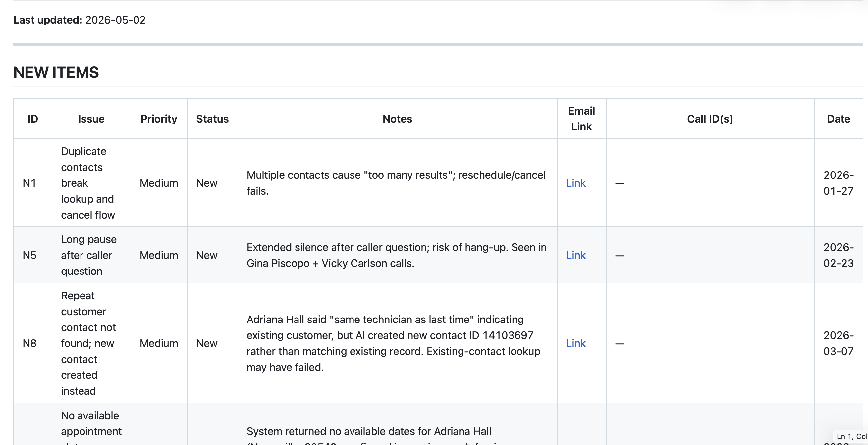Click the 2026-01-27 date cell
The height and width of the screenshot is (445, 868).
coord(838,183)
